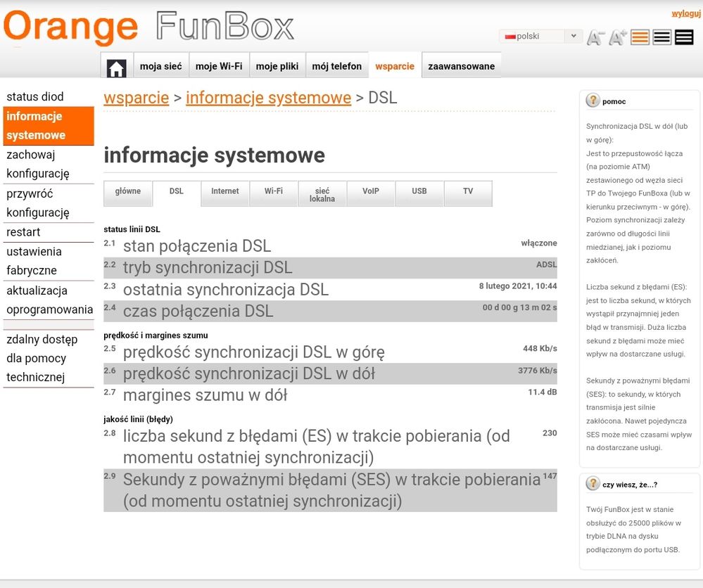Click wsparcie in the breadcrumb

[136, 98]
